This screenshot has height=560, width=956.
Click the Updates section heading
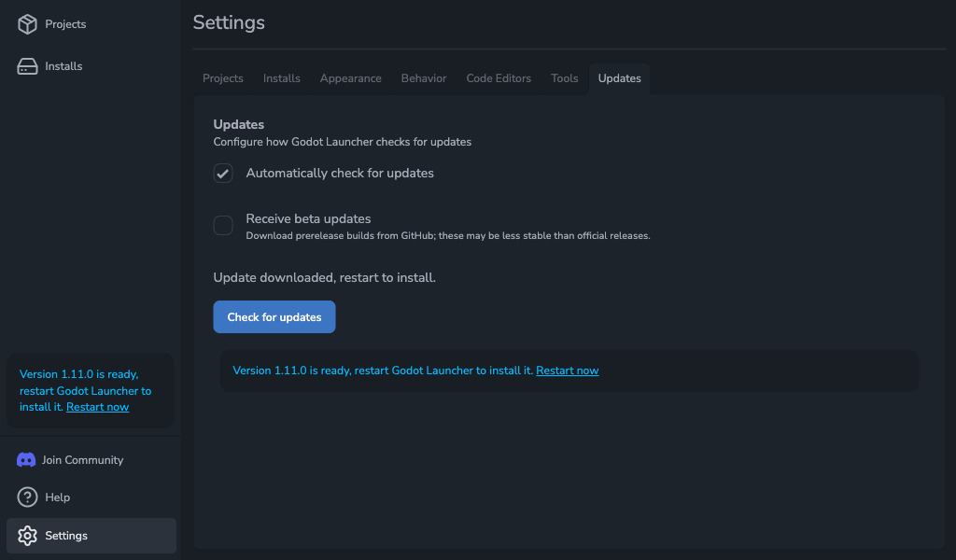tap(238, 124)
